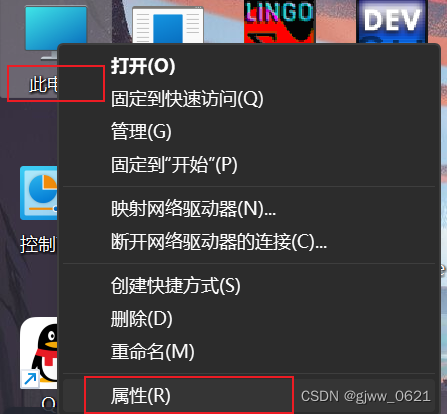The width and height of the screenshot is (447, 414).
Task: Choose 创建快捷方式(S) menu item
Action: (175, 286)
